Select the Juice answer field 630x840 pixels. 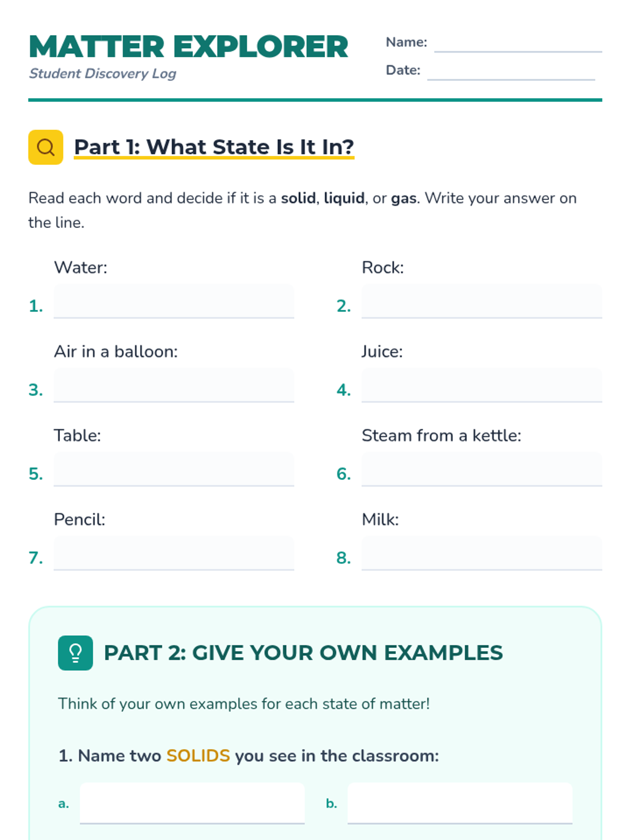[x=481, y=385]
